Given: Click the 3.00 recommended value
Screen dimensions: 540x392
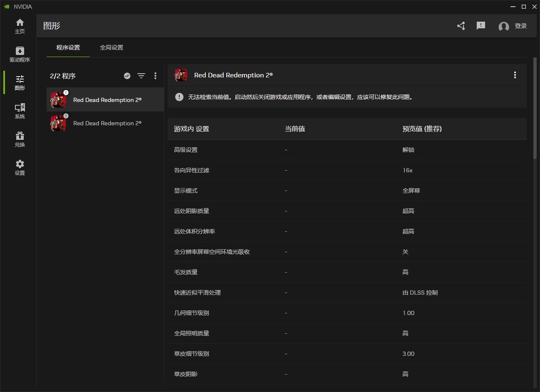Looking at the screenshot, I should coord(409,354).
